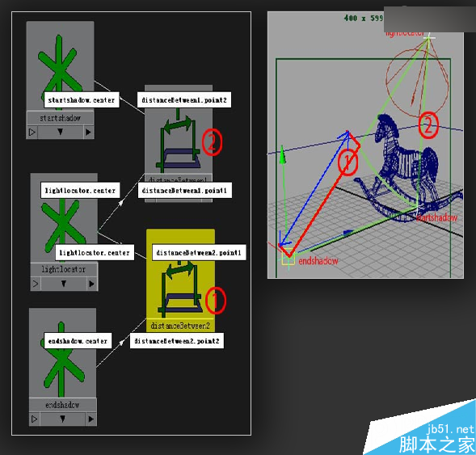Image resolution: width=476 pixels, height=455 pixels.
Task: Click the endshadow label in viewport
Action: coord(318,261)
